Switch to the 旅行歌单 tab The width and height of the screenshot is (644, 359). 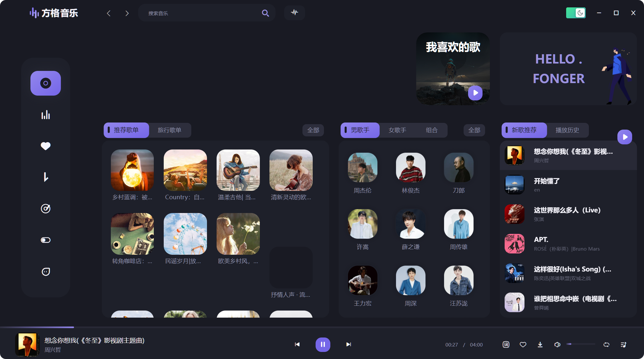169,130
